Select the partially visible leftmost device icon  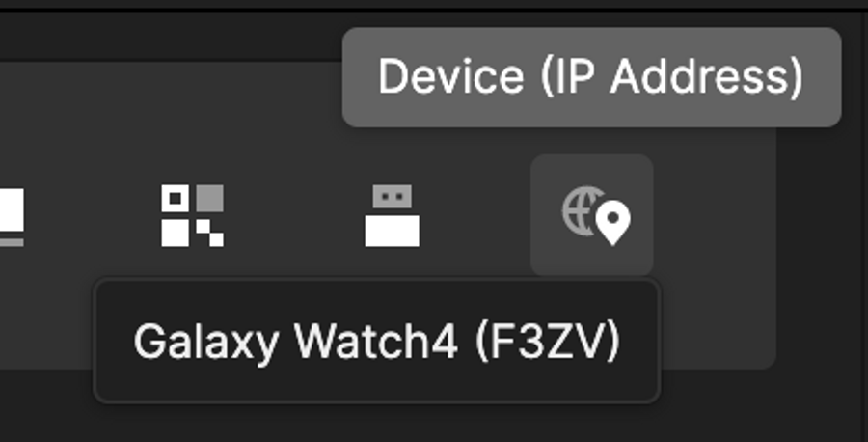coord(12,216)
